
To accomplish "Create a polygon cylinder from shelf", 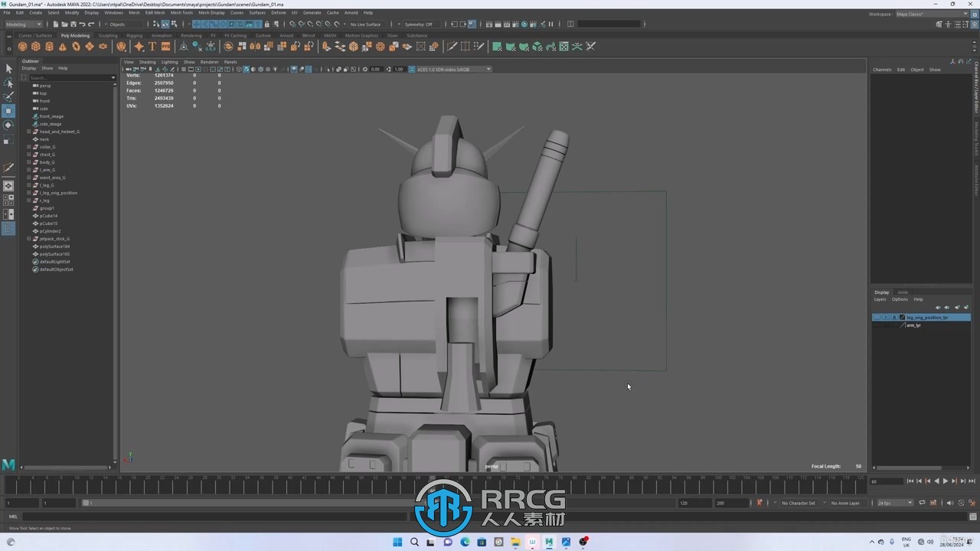I will pos(49,47).
